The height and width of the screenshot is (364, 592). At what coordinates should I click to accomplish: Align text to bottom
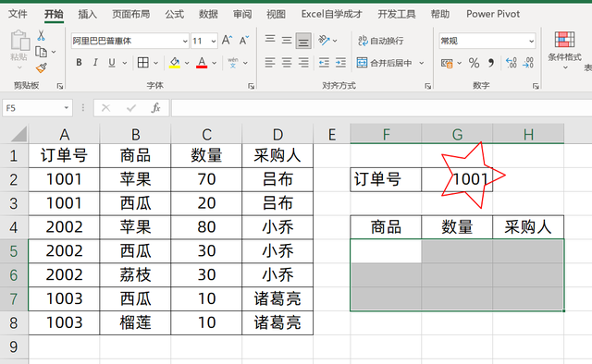tap(303, 41)
